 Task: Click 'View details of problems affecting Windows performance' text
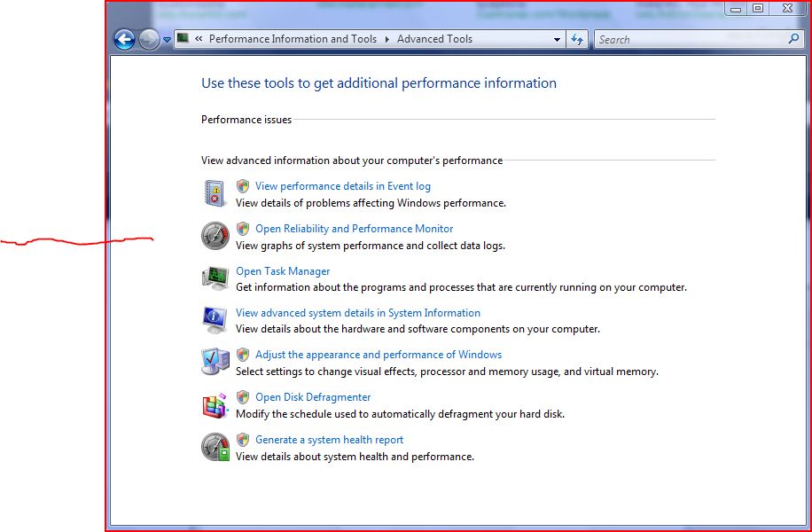(x=371, y=203)
